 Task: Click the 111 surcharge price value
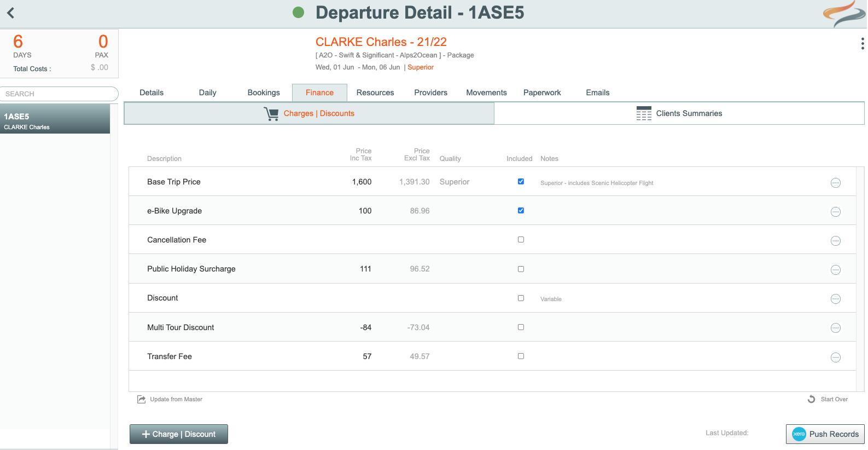click(365, 269)
